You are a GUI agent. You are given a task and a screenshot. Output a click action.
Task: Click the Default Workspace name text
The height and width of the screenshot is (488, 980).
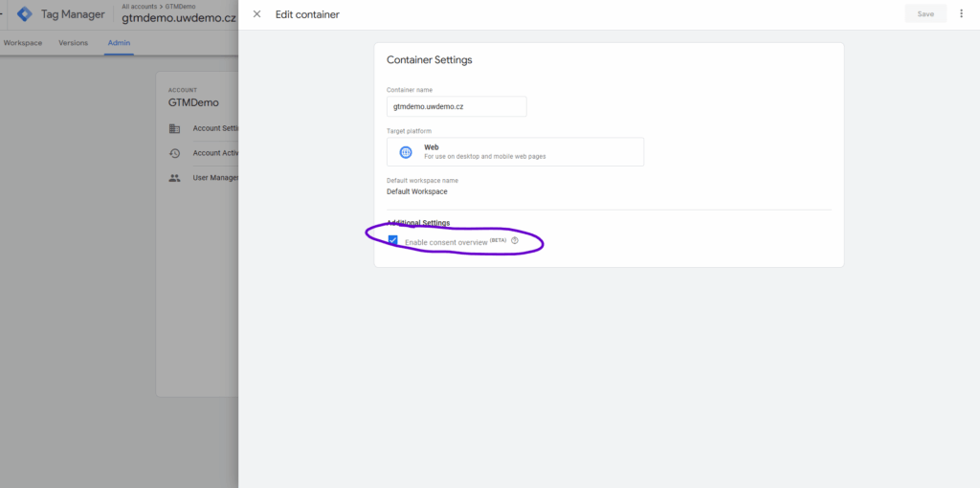click(416, 191)
